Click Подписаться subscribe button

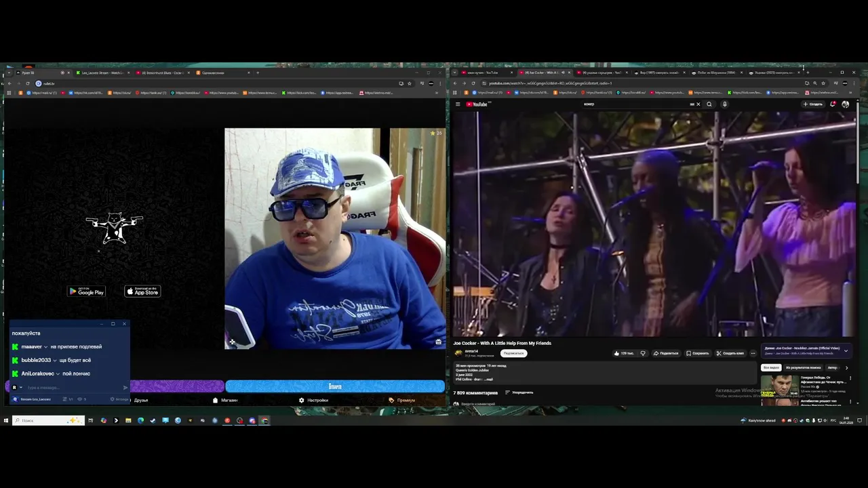(513, 353)
